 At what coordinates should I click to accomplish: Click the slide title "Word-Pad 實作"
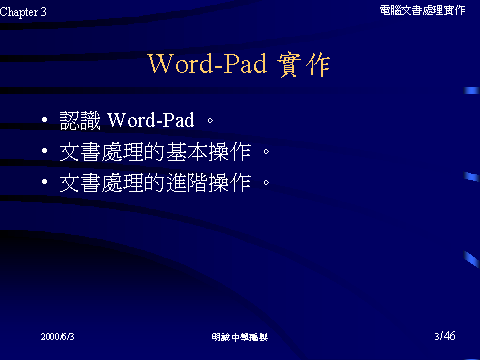click(x=239, y=64)
